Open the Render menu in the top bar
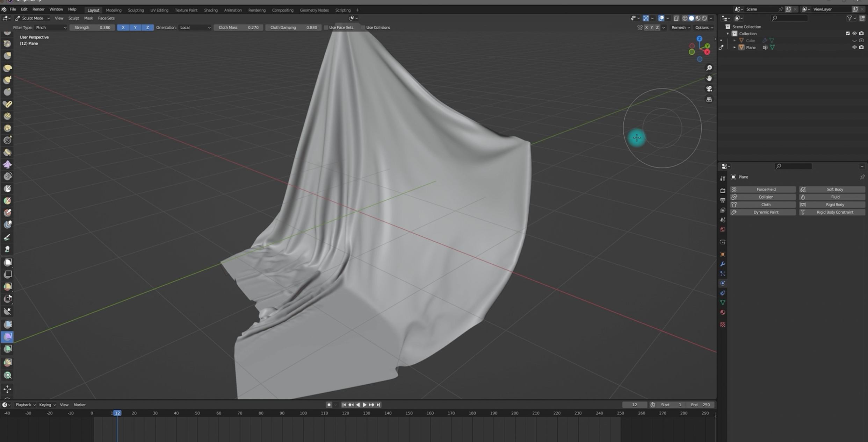The width and height of the screenshot is (868, 442). [x=38, y=9]
